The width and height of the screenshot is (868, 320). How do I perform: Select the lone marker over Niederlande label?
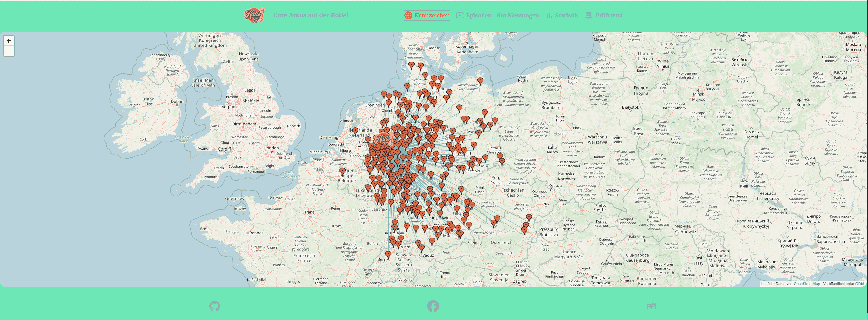355,131
